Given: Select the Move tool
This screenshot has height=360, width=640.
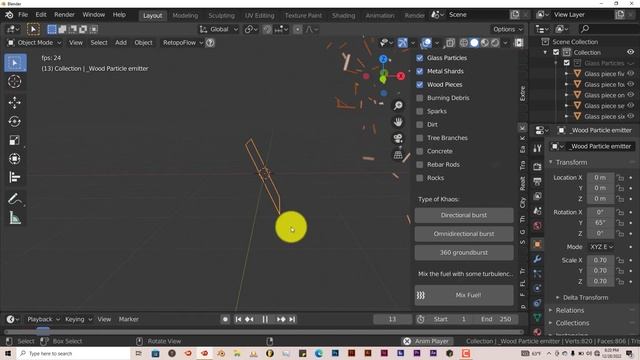Looking at the screenshot, I should tap(15, 102).
